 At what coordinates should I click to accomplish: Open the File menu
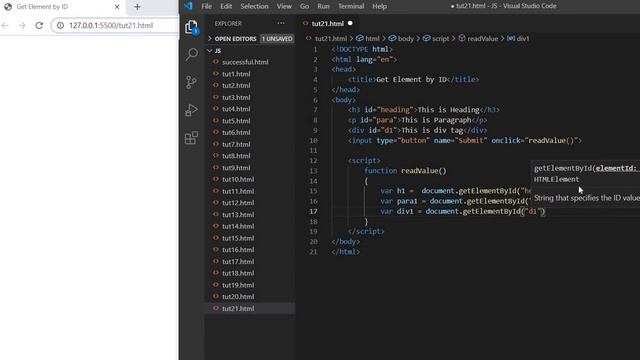[x=207, y=6]
